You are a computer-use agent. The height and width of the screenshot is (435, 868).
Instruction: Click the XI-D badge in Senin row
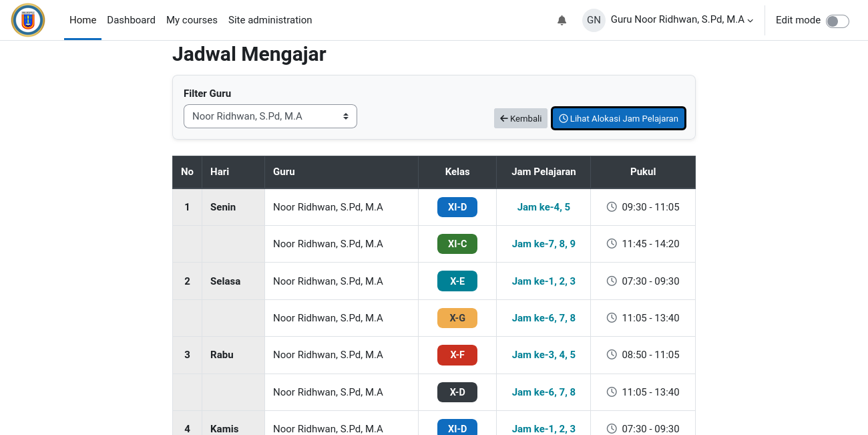coord(457,207)
